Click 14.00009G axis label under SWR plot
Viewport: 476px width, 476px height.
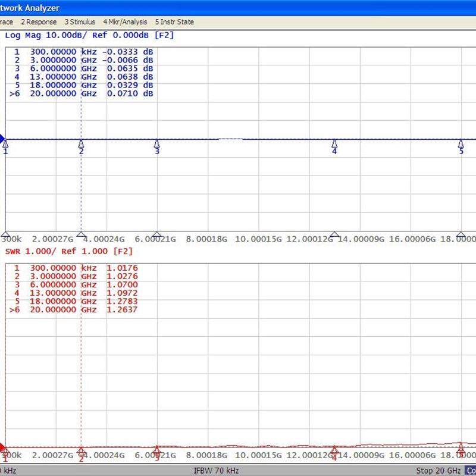[x=361, y=455]
